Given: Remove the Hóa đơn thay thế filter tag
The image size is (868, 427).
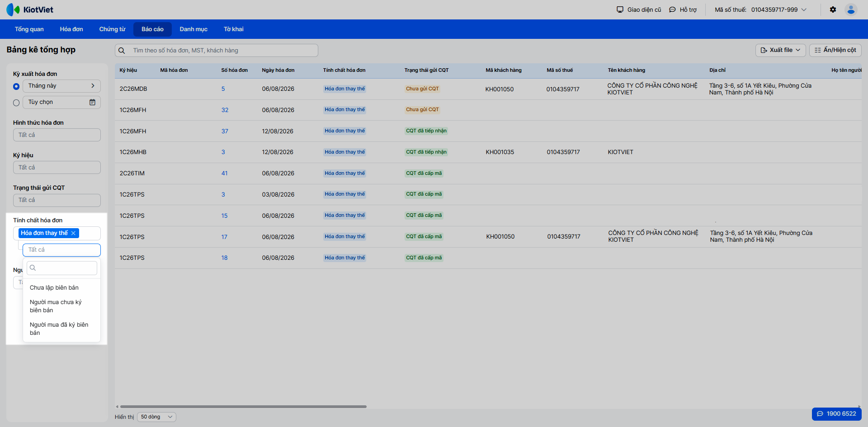Looking at the screenshot, I should [x=73, y=233].
